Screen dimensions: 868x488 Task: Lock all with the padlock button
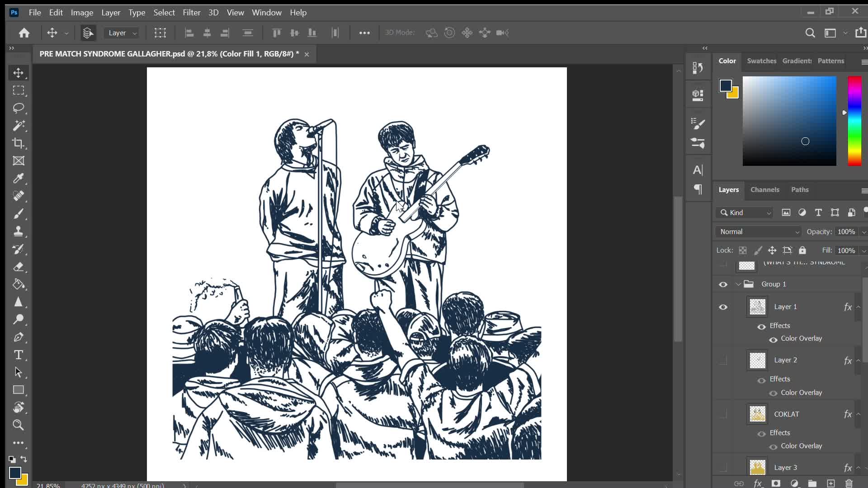802,250
